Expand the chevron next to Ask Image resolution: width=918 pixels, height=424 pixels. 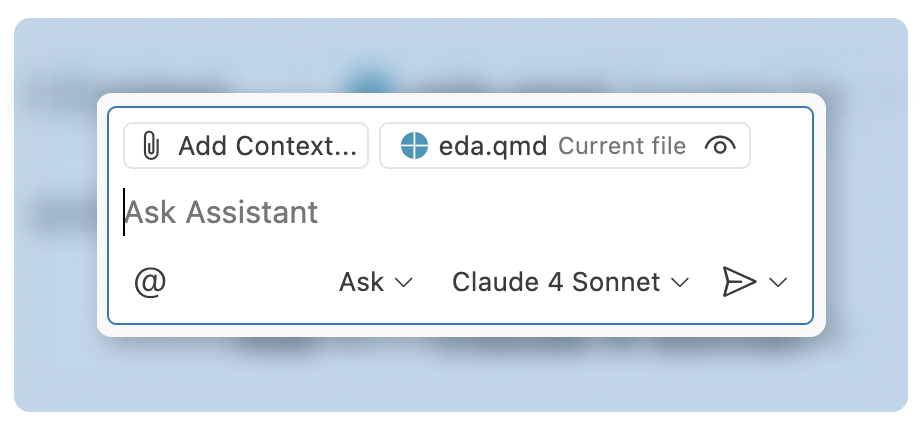tap(404, 283)
